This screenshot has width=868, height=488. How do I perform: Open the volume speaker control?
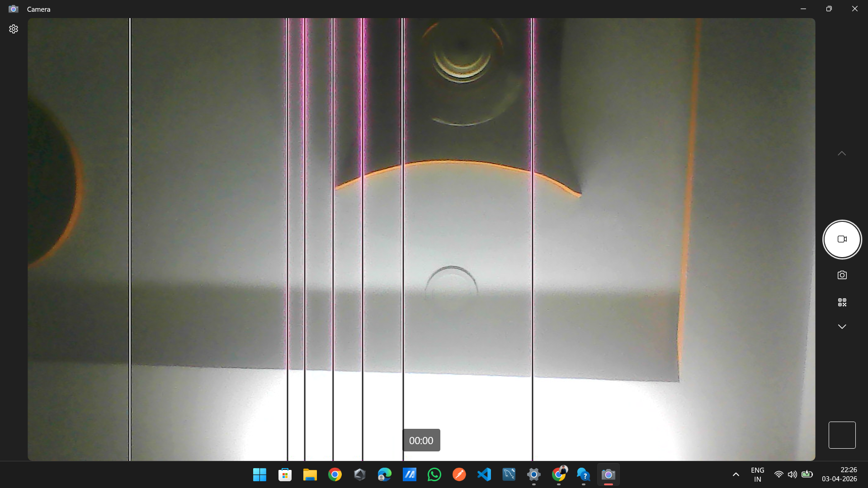pyautogui.click(x=792, y=474)
